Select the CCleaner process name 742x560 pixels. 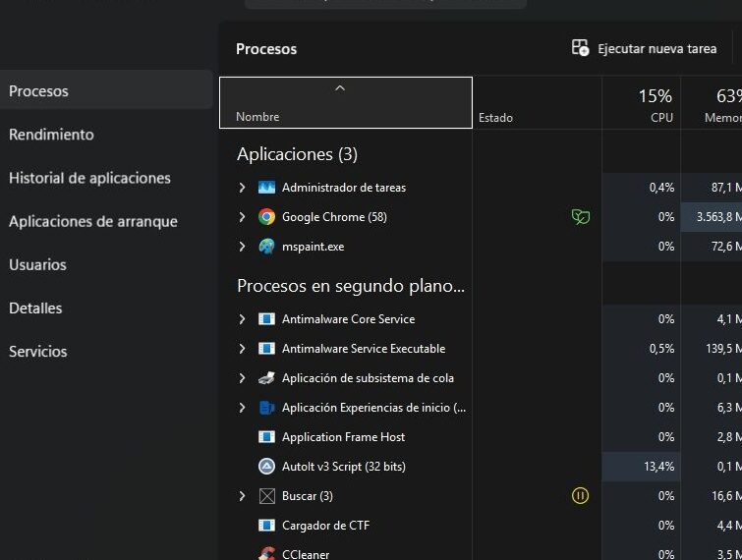pos(306,554)
